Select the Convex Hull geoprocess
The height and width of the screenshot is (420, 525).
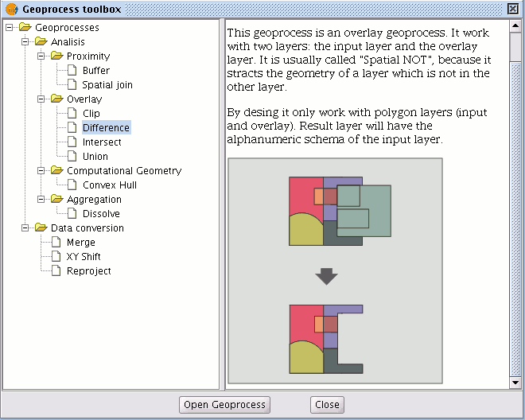point(110,185)
